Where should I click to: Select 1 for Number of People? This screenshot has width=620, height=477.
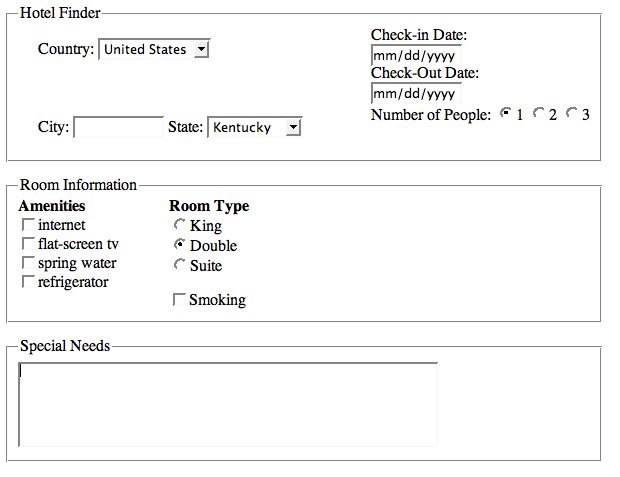(506, 114)
